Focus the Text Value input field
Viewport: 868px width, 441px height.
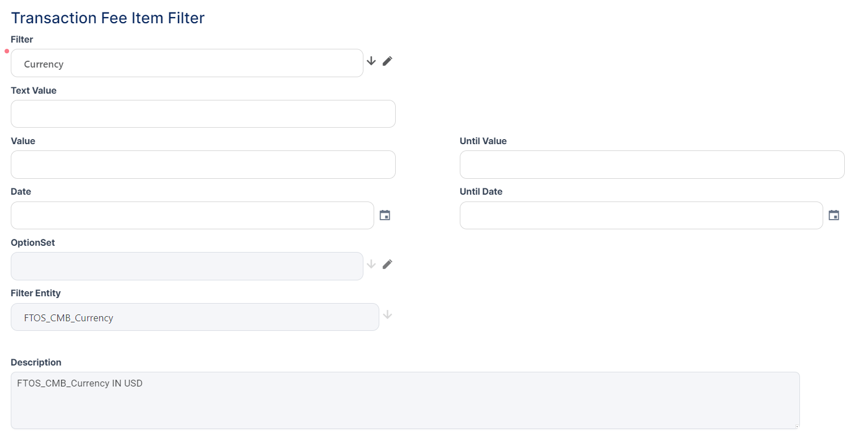pyautogui.click(x=203, y=114)
